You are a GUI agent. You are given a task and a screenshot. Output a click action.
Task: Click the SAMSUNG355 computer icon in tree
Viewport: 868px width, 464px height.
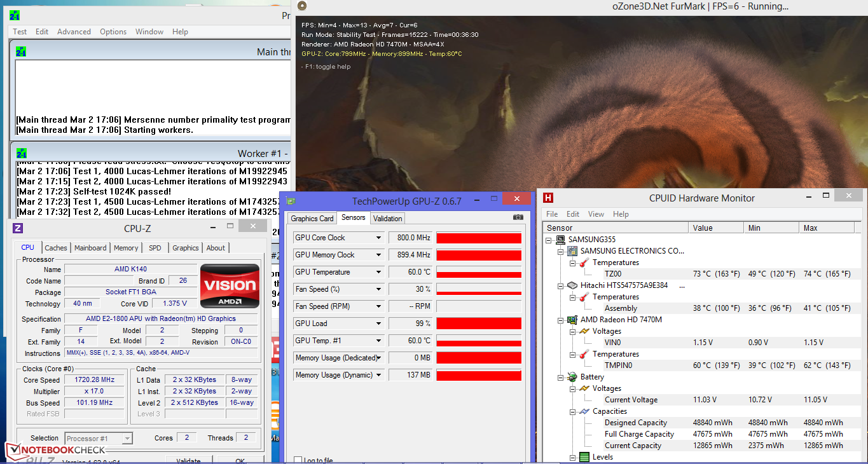pos(560,240)
